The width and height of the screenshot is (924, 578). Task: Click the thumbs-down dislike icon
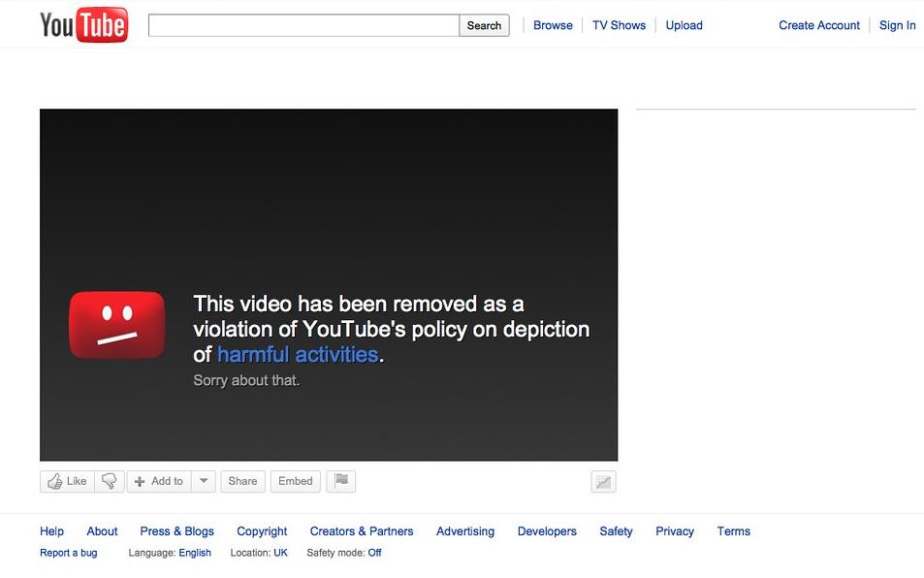click(109, 481)
